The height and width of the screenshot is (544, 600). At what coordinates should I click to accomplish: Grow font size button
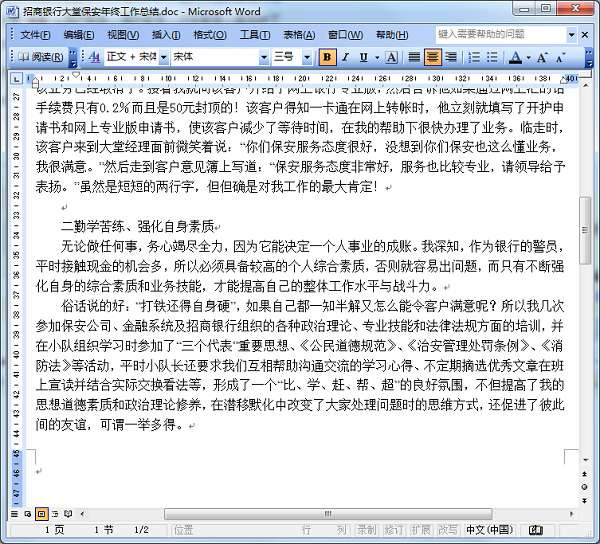[x=542, y=57]
